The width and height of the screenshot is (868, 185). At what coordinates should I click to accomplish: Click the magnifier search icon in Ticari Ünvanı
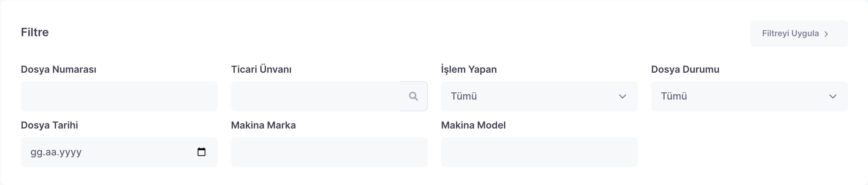click(413, 96)
